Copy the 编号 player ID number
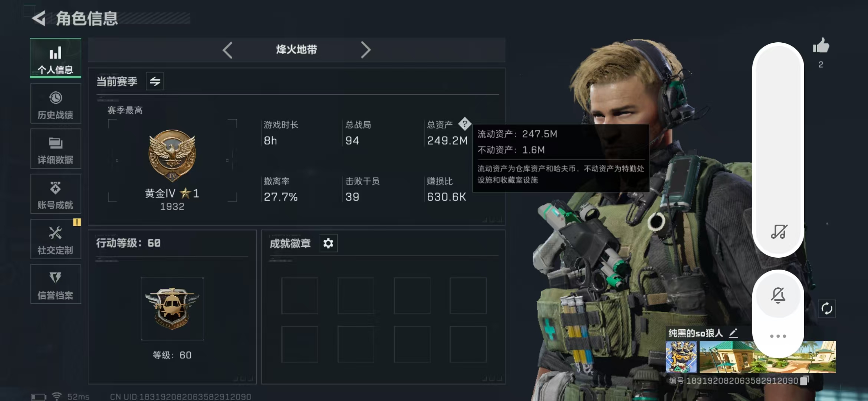Image resolution: width=868 pixels, height=401 pixels. [804, 381]
